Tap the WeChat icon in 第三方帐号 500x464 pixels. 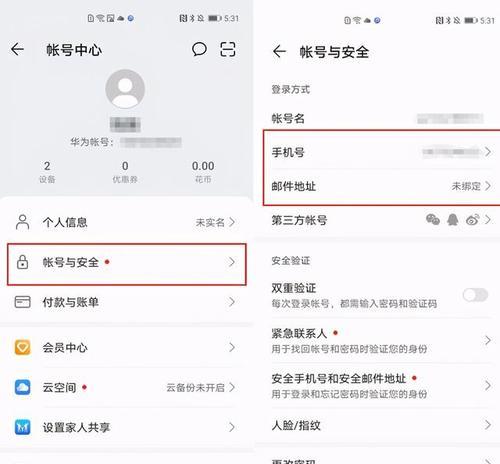[433, 220]
